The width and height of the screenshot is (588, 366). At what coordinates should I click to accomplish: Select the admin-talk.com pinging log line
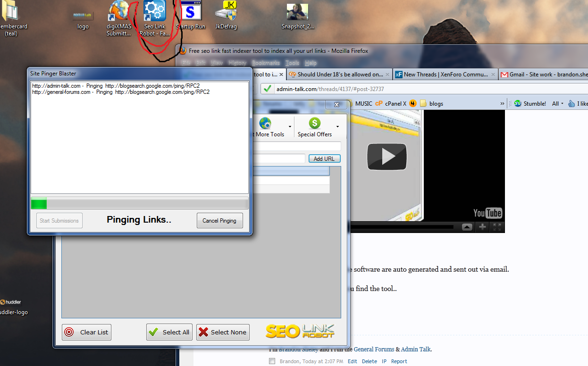[x=116, y=86]
